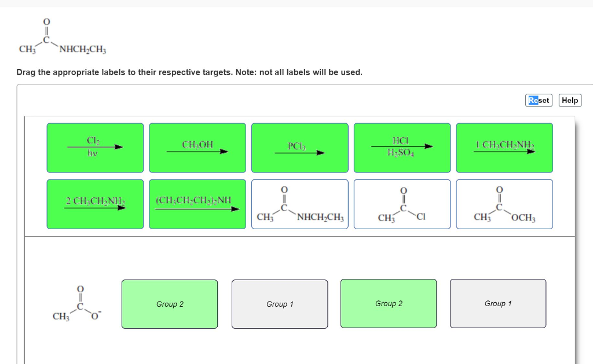Click the Reset button

538,100
